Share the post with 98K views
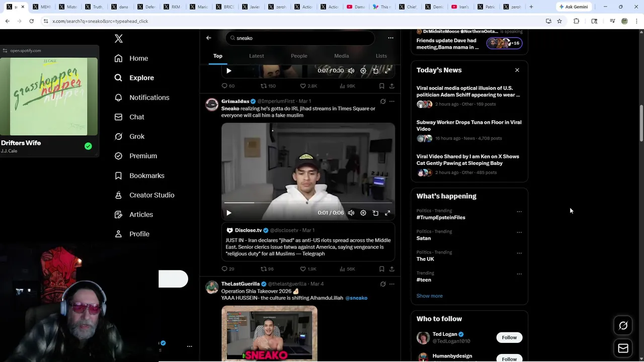The height and width of the screenshot is (362, 644). click(392, 86)
